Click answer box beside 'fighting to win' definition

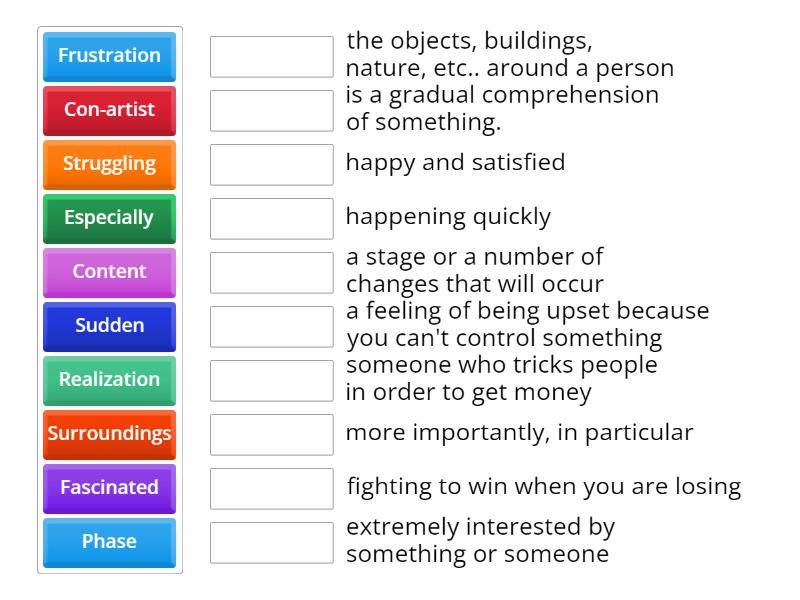click(x=271, y=488)
